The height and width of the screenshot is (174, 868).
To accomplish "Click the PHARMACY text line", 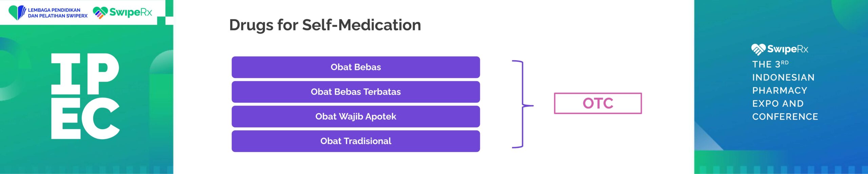I will [x=780, y=90].
